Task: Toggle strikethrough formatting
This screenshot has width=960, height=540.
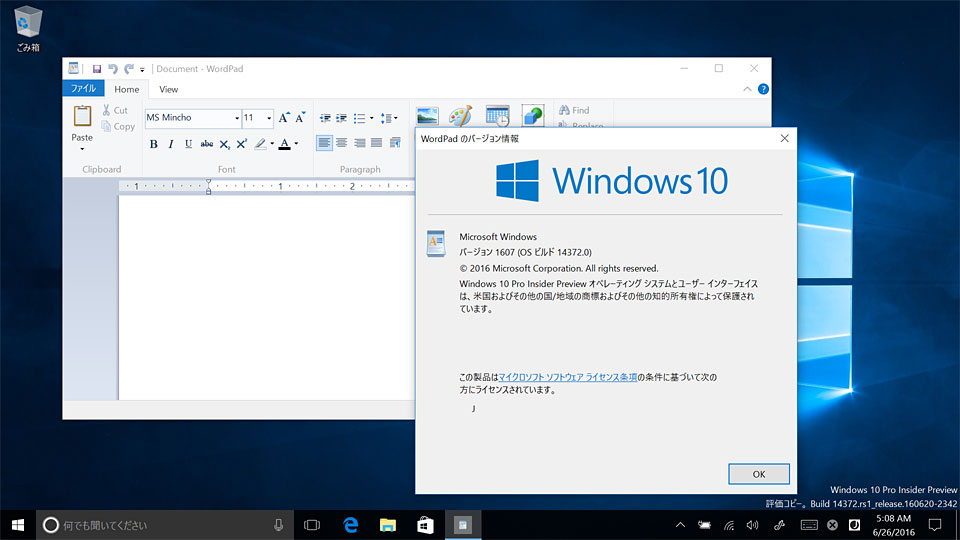Action: (x=207, y=144)
